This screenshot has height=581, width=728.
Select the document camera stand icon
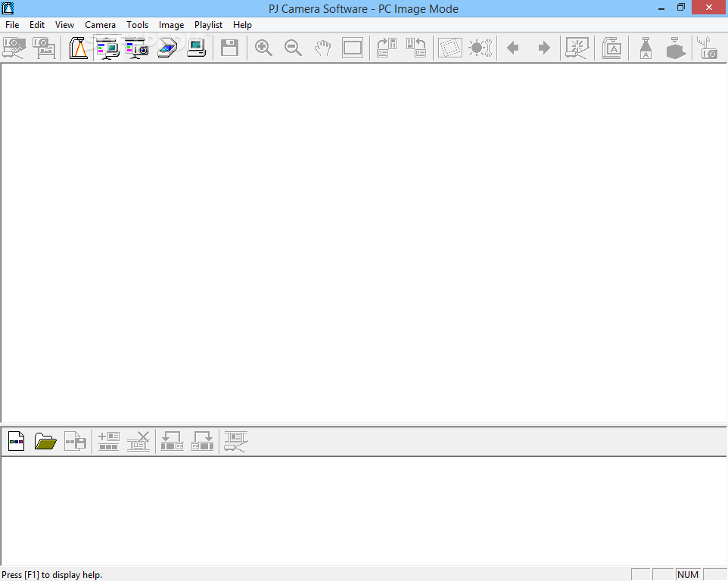[x=79, y=48]
